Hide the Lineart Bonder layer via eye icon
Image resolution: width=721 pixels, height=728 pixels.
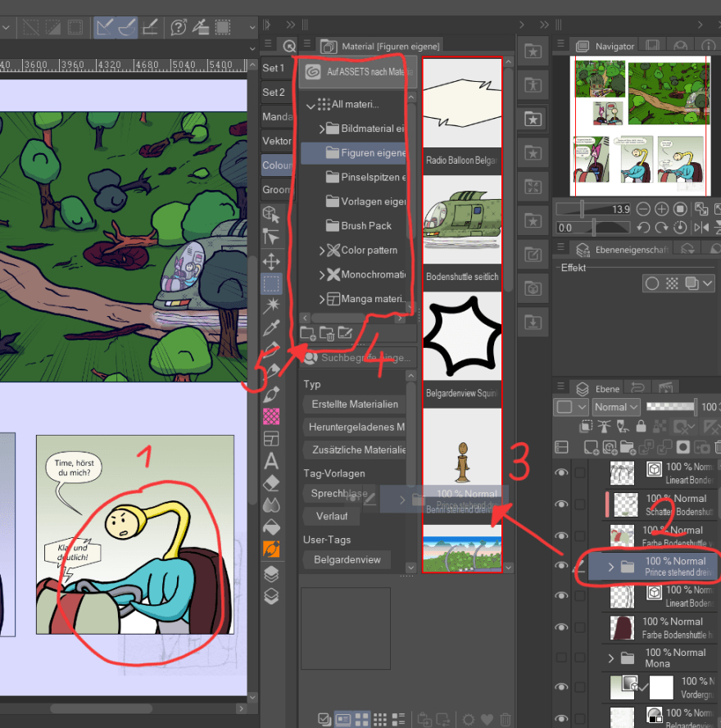coord(562,473)
